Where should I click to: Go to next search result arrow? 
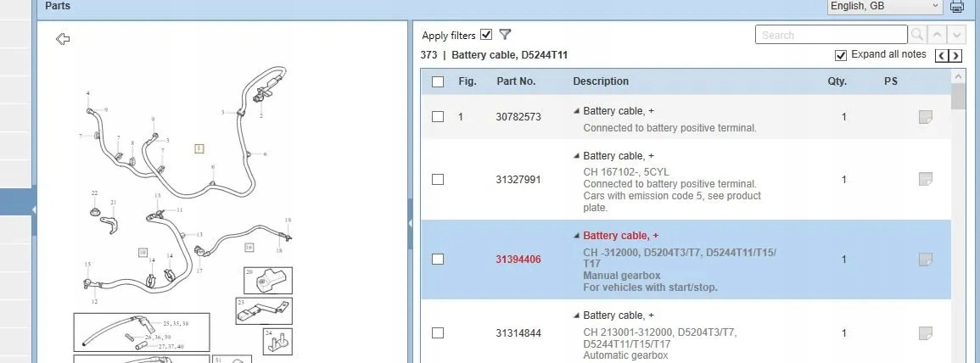pyautogui.click(x=956, y=35)
